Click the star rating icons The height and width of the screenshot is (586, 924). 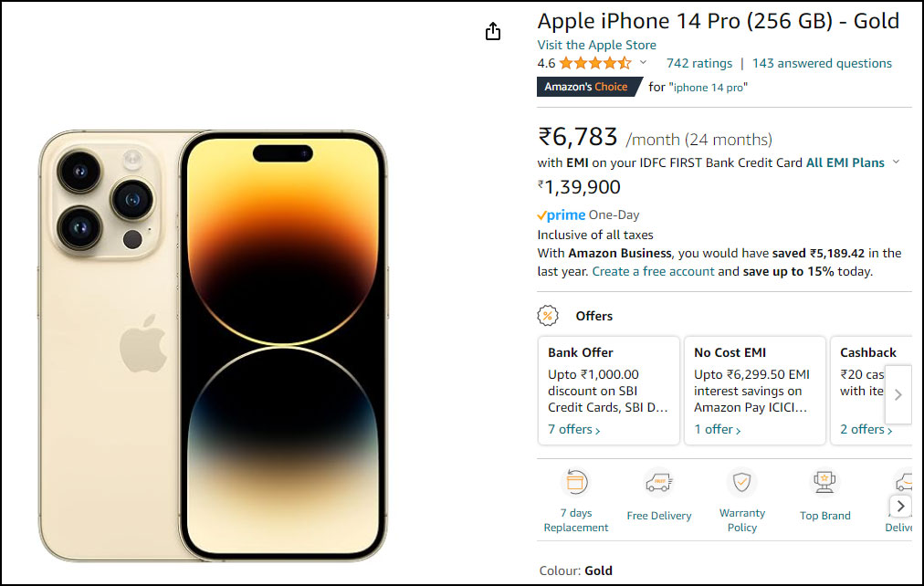pos(594,63)
